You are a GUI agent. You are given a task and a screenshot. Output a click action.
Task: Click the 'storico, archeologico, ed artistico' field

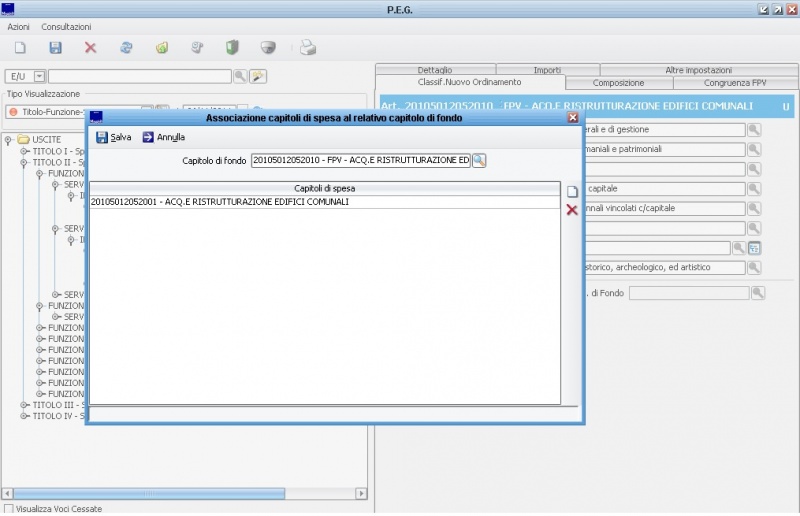point(664,267)
